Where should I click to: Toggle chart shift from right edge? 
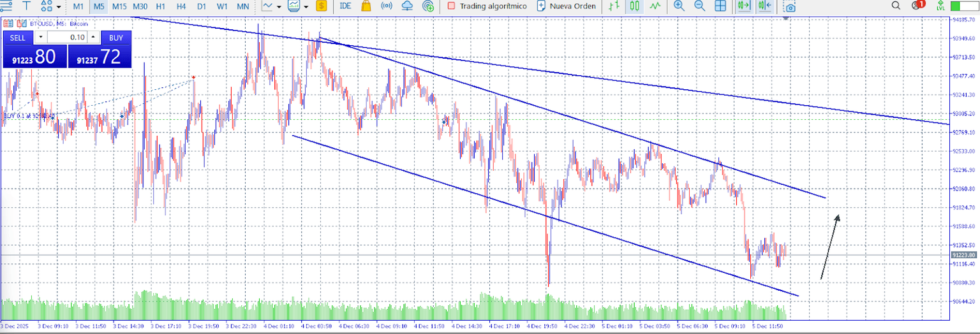click(764, 6)
